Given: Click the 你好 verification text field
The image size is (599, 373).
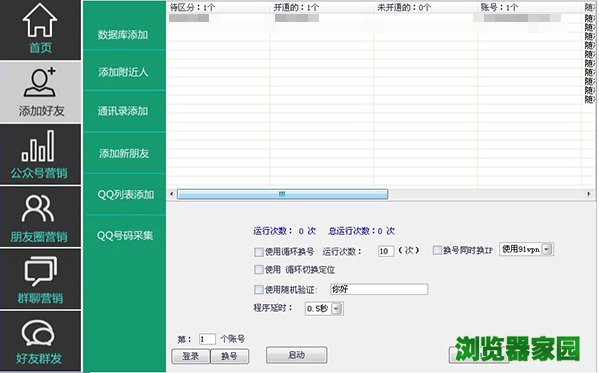Looking at the screenshot, I should coord(379,289).
